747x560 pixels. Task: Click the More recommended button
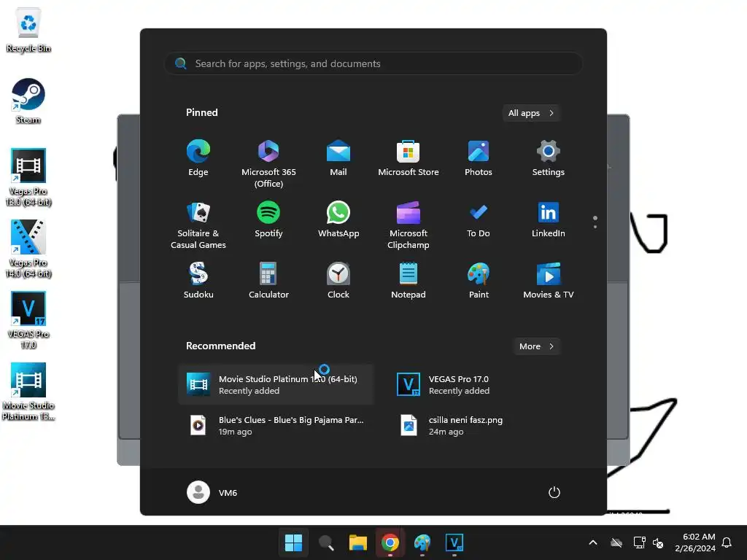pyautogui.click(x=536, y=346)
